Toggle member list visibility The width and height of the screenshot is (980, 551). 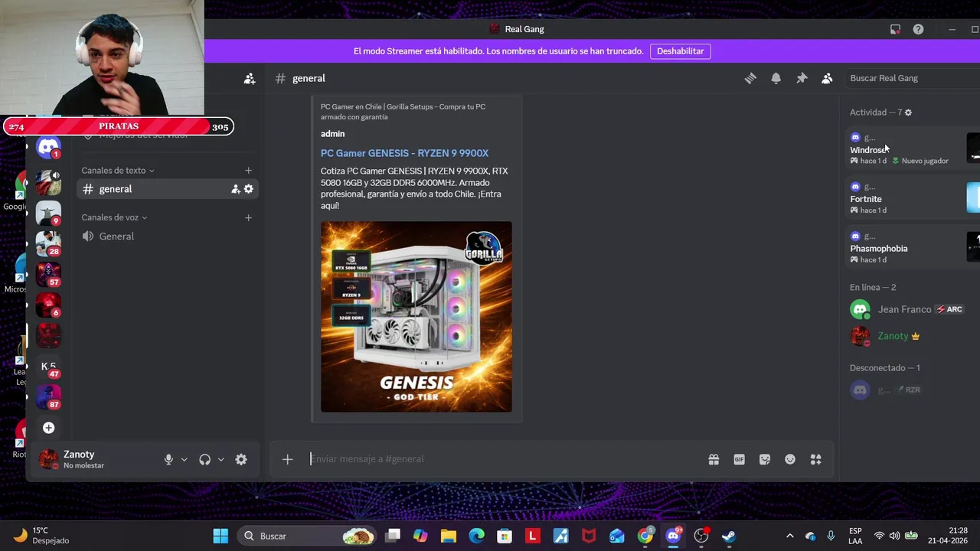(x=827, y=78)
